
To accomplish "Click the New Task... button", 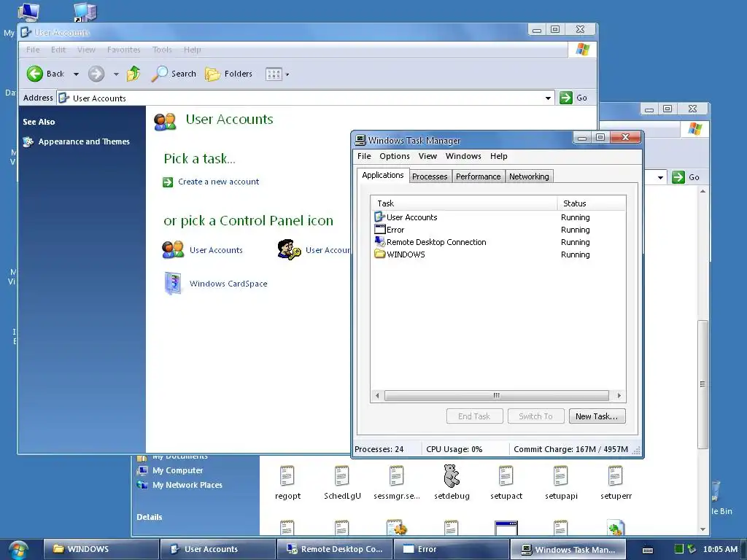I will pyautogui.click(x=597, y=416).
